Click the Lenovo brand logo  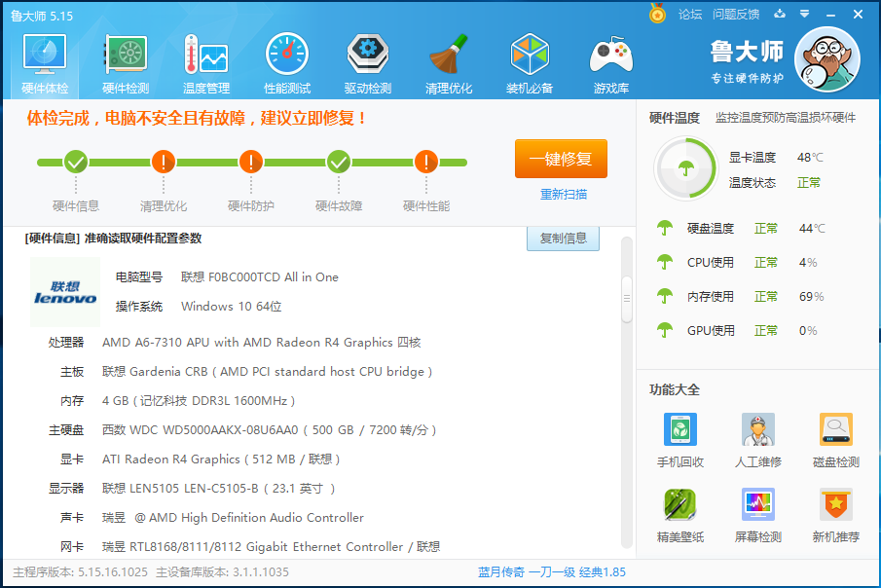(65, 292)
